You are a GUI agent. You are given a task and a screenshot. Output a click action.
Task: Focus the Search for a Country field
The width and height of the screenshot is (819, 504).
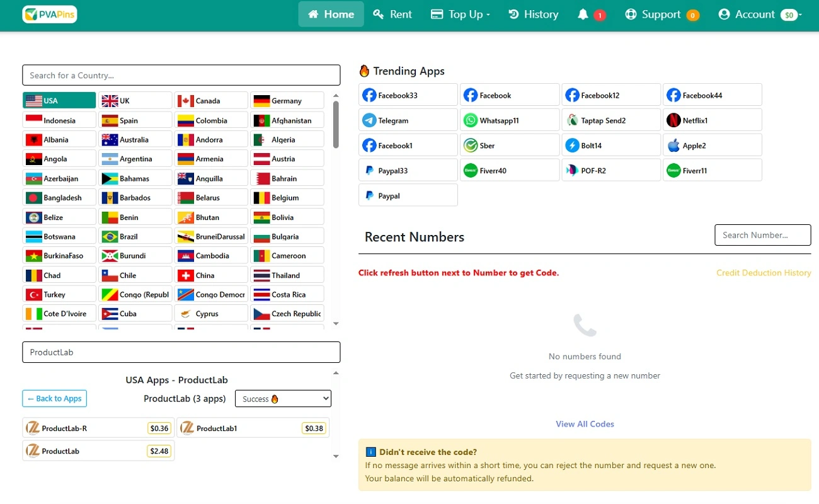pyautogui.click(x=181, y=75)
